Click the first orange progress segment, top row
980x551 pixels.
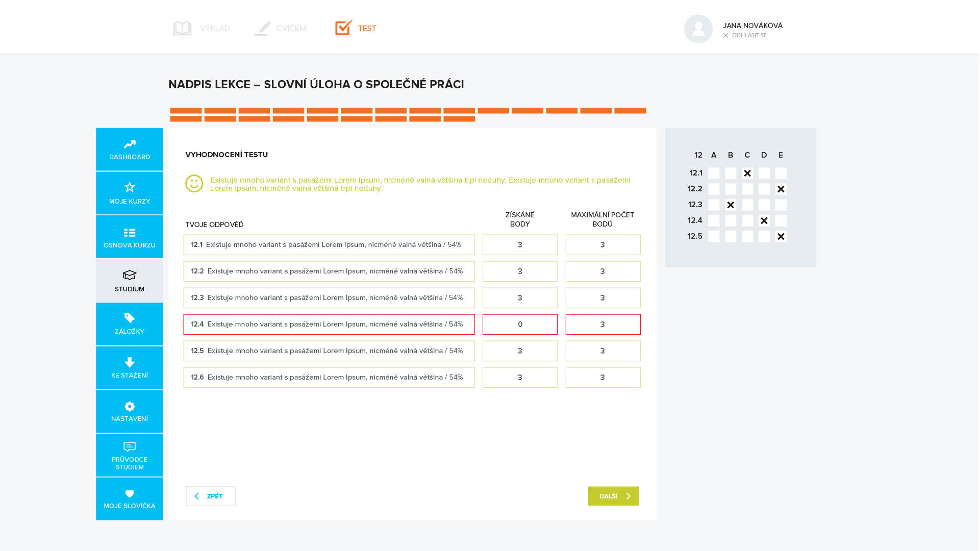coord(186,111)
